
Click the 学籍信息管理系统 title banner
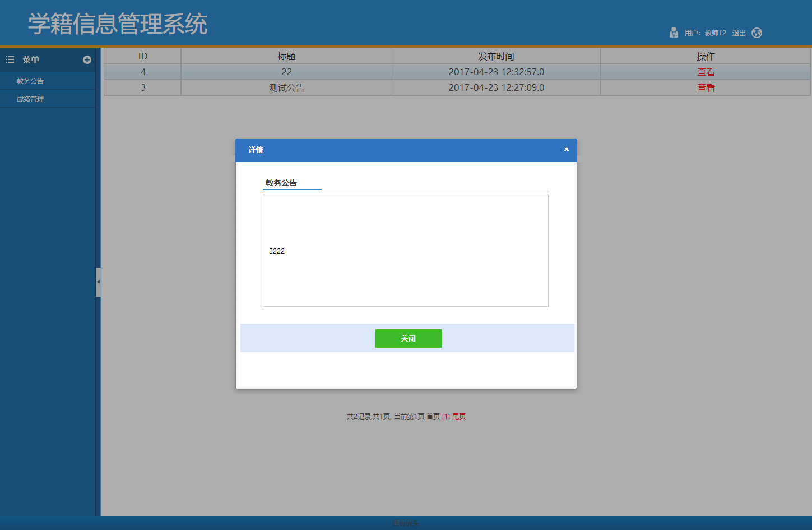tap(118, 24)
